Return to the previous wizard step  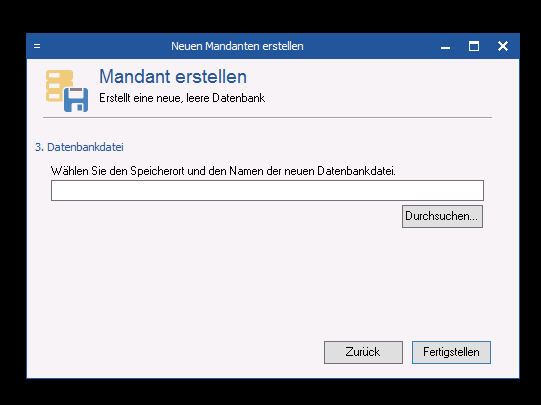pyautogui.click(x=363, y=352)
